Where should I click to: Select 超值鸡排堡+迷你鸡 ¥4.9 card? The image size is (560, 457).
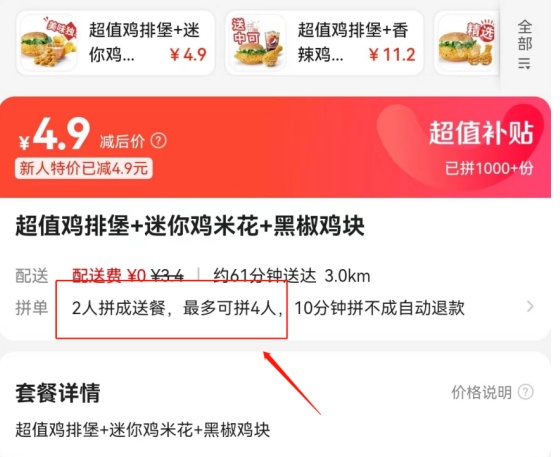click(x=116, y=43)
